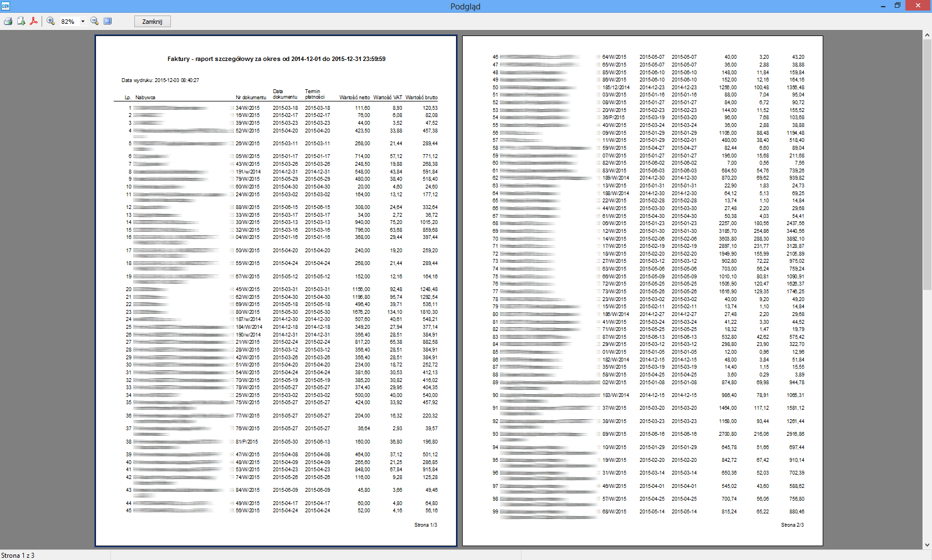
Task: Click the blue page view icon in toolbar
Action: tap(108, 21)
